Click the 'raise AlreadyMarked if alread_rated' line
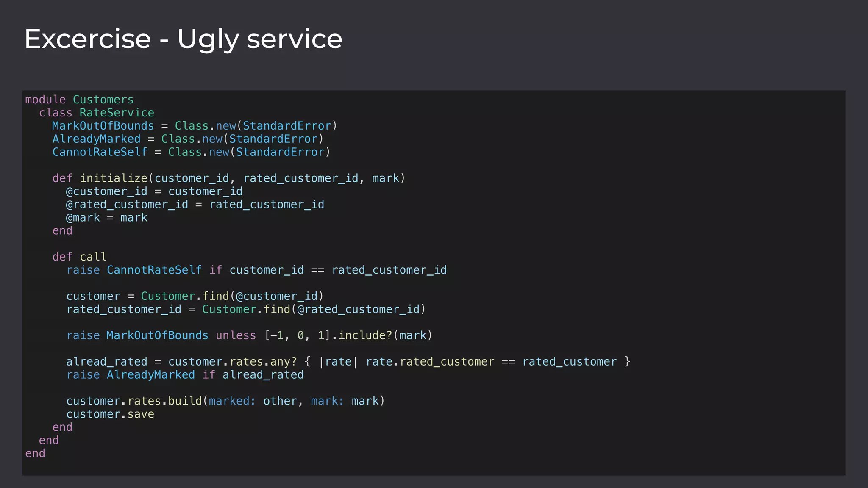The image size is (868, 488). click(x=185, y=375)
